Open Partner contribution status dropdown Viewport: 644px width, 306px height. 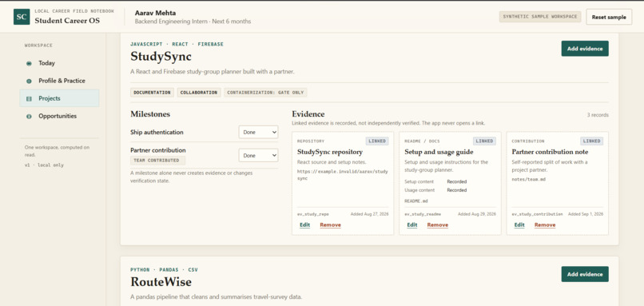tap(258, 155)
